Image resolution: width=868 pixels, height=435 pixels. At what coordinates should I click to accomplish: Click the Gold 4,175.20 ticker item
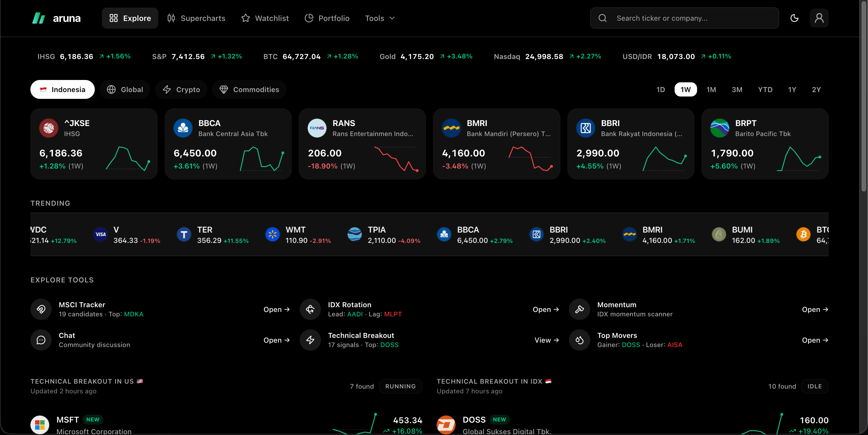(x=426, y=56)
